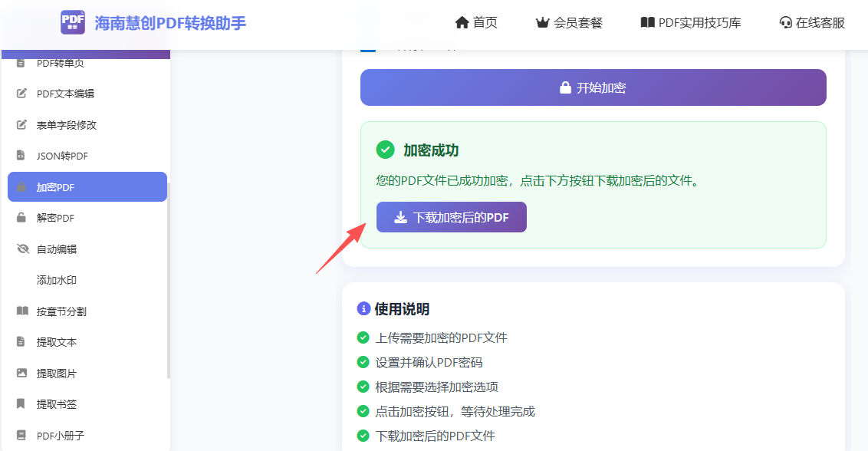Click the 设置并确认PDF密码 instruction text

coord(429,362)
